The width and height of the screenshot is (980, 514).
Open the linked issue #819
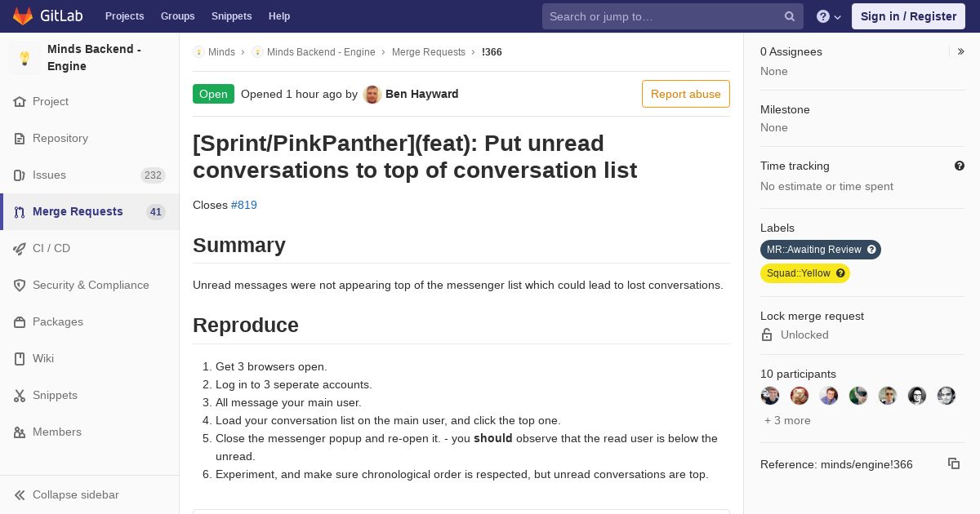(244, 205)
